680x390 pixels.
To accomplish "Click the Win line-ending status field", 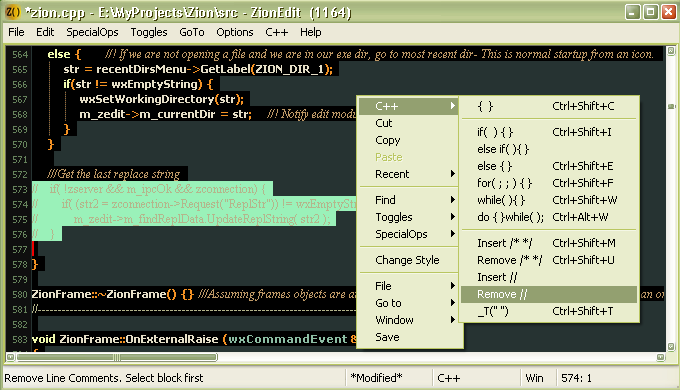I will point(534,378).
